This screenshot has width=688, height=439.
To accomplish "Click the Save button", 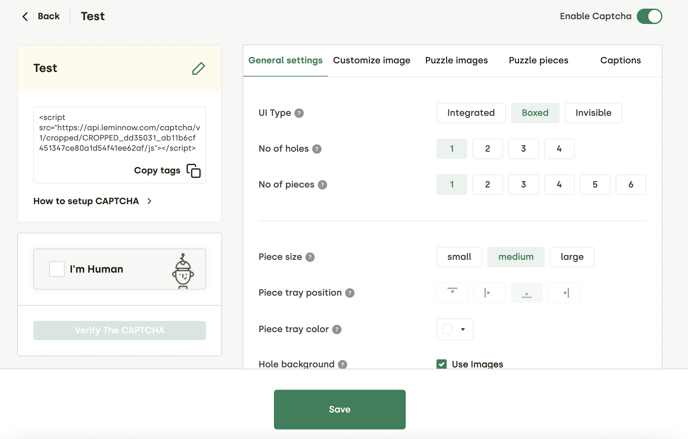I will [x=340, y=409].
